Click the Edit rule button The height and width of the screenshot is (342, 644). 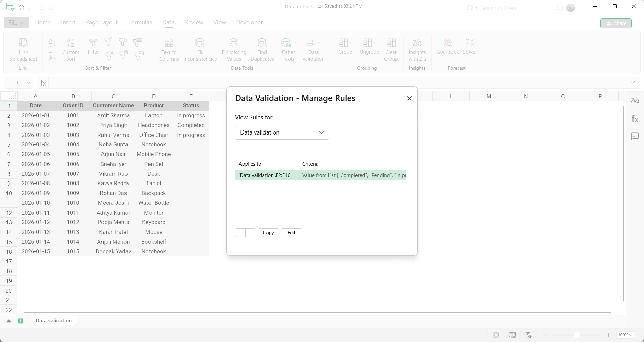291,233
